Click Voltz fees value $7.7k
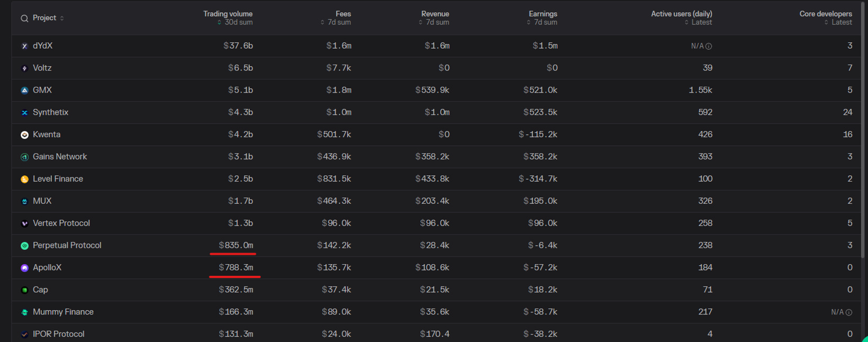The width and height of the screenshot is (868, 342). point(339,68)
